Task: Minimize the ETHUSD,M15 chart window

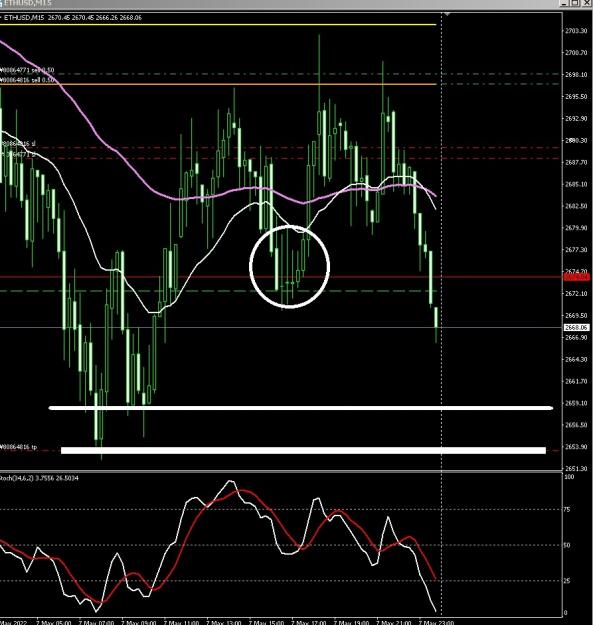Action: pos(564,3)
